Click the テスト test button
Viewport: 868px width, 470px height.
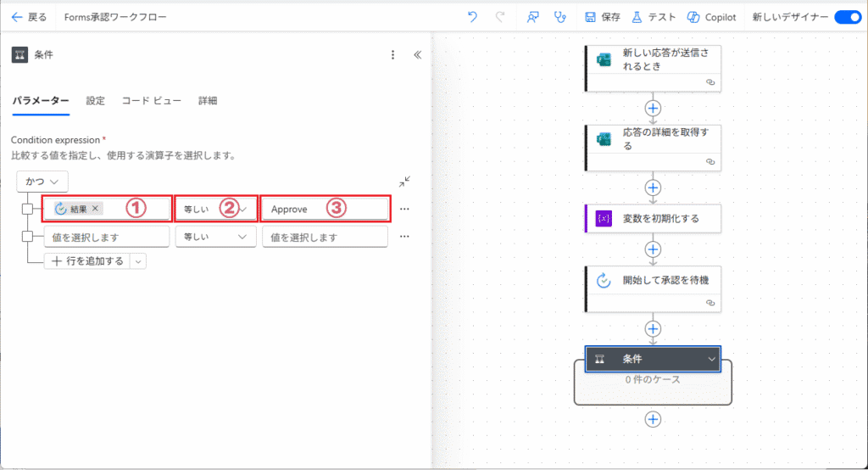click(654, 17)
